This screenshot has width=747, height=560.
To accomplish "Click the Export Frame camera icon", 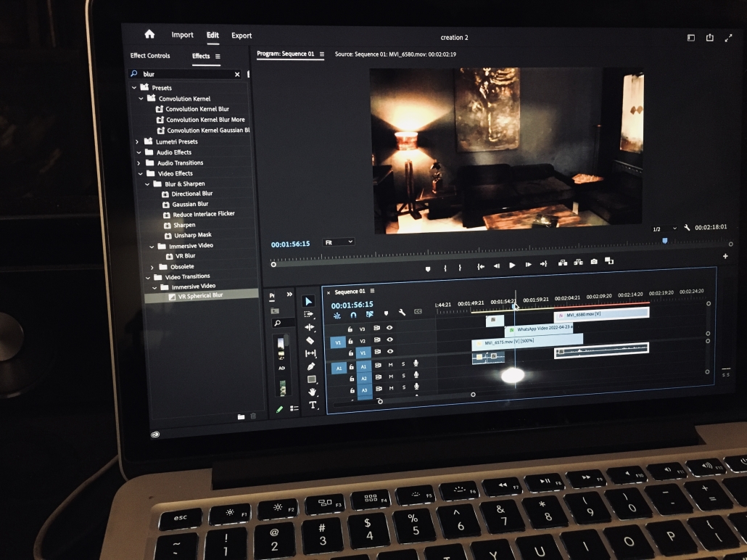I will pos(594,262).
